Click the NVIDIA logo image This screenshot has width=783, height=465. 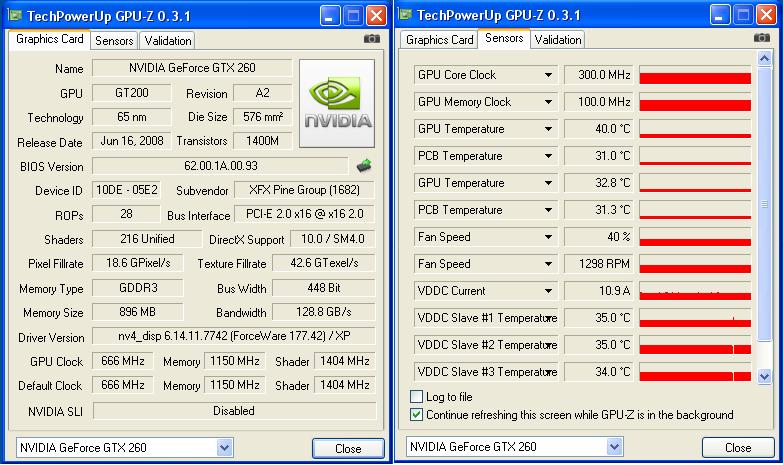point(337,103)
